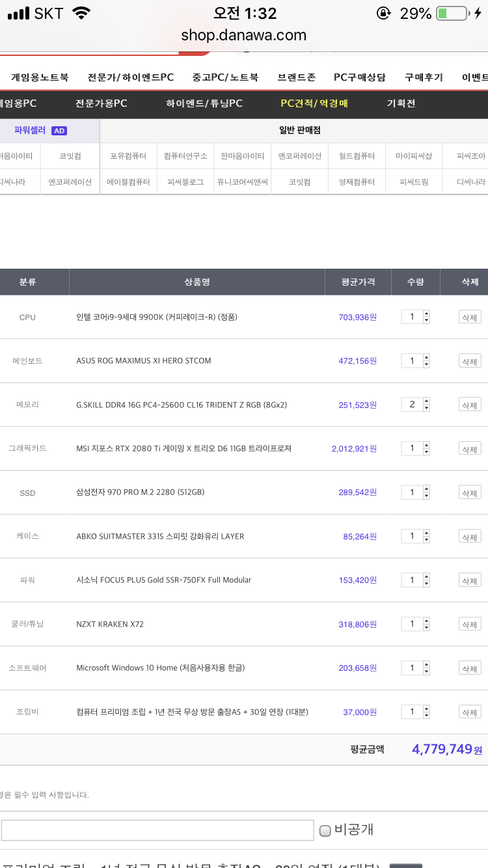The width and height of the screenshot is (488, 868).
Task: Select the PC견적/역경매 tab
Action: (314, 103)
